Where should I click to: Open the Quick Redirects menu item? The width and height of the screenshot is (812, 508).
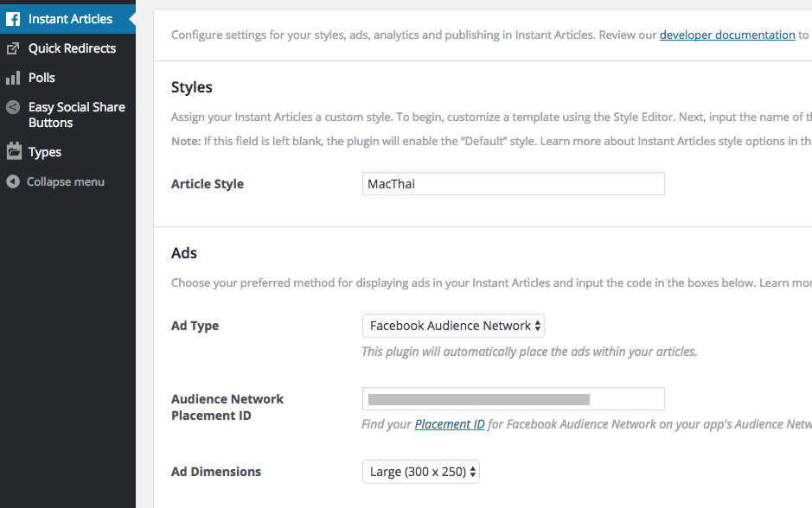(72, 48)
